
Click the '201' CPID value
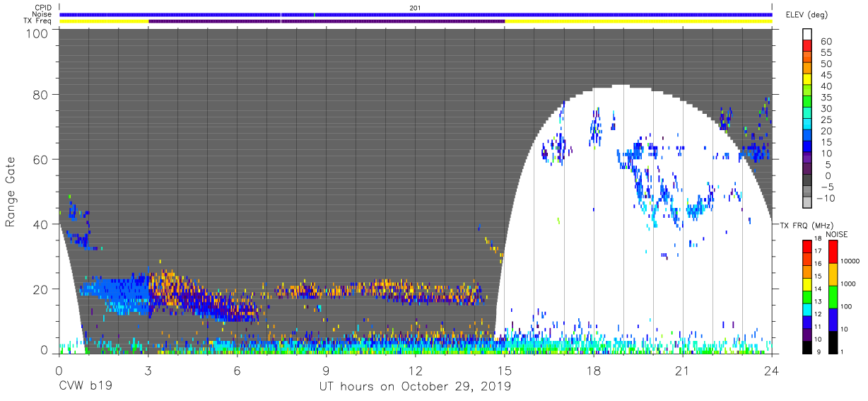coord(415,8)
